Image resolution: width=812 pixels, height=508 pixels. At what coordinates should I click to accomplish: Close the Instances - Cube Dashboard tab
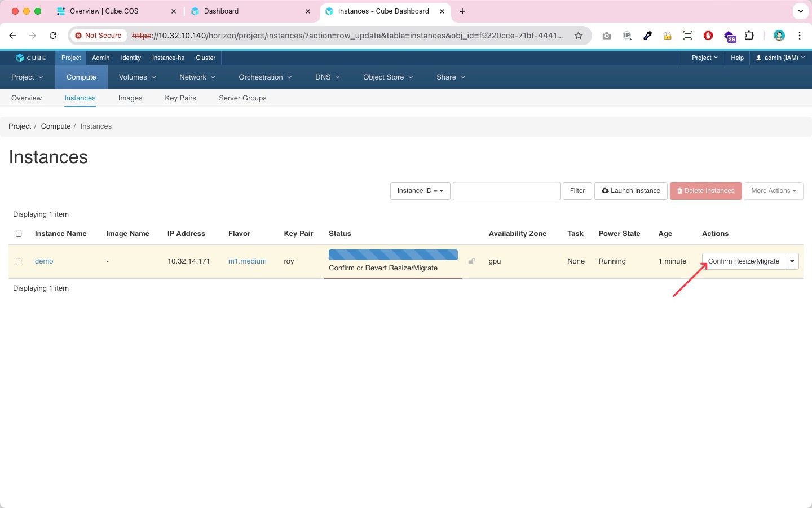click(x=442, y=11)
